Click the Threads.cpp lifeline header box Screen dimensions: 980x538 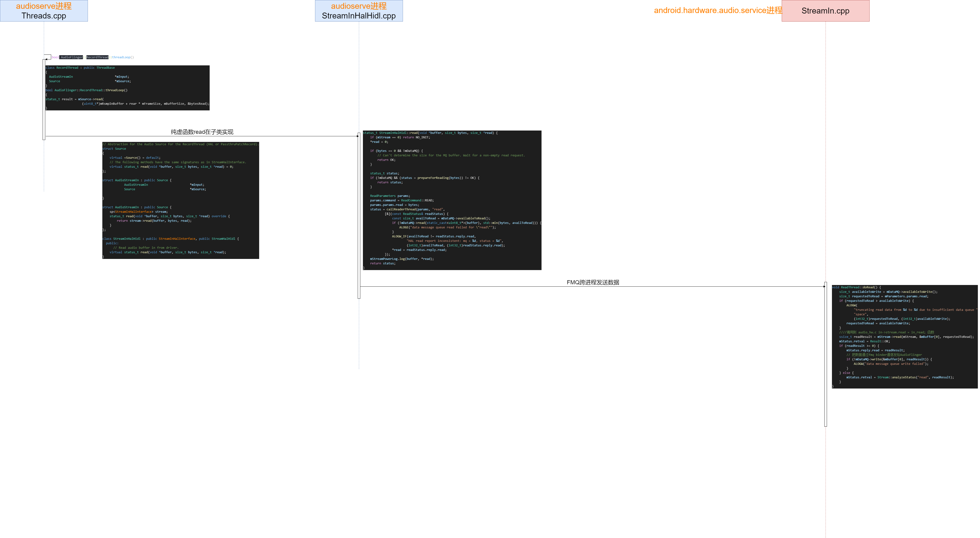(44, 11)
